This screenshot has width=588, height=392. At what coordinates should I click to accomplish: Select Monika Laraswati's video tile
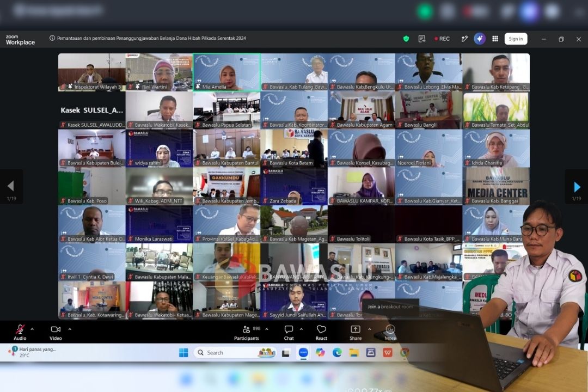click(x=159, y=224)
